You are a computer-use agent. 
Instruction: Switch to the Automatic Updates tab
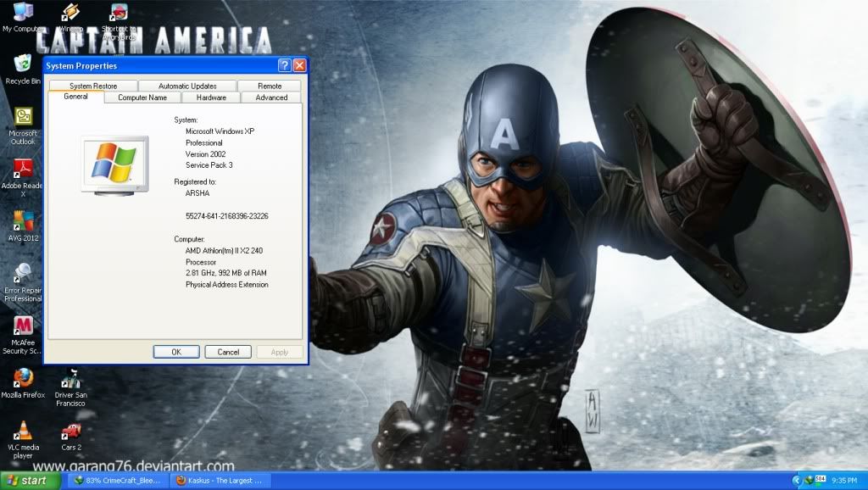click(187, 86)
